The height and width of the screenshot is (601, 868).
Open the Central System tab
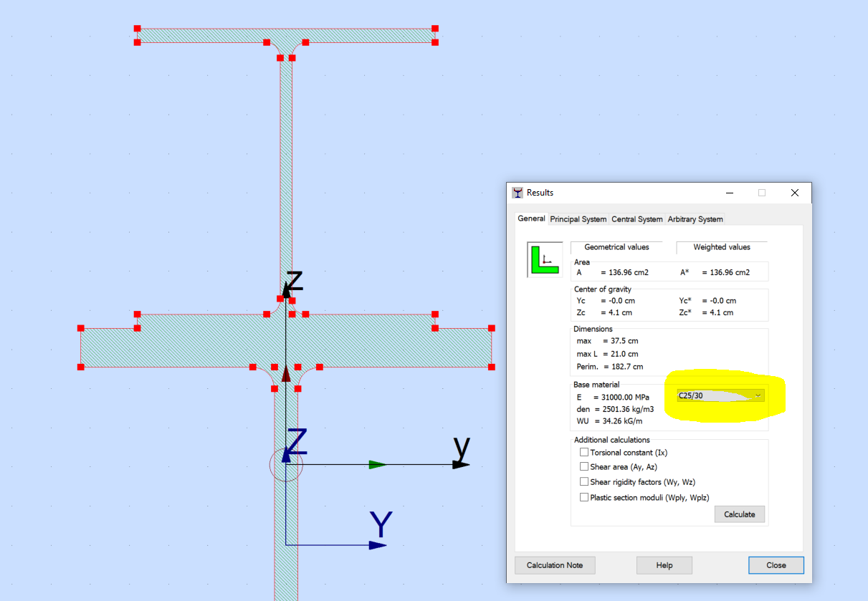click(x=637, y=219)
